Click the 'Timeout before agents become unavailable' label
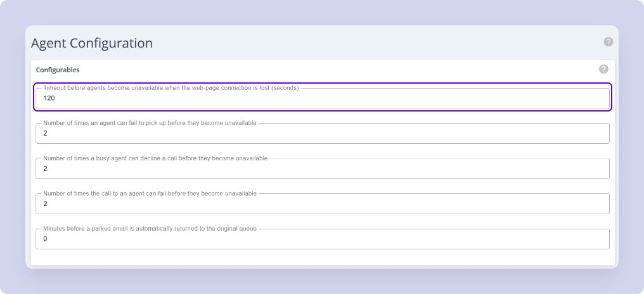Image resolution: width=644 pixels, height=294 pixels. click(x=171, y=88)
